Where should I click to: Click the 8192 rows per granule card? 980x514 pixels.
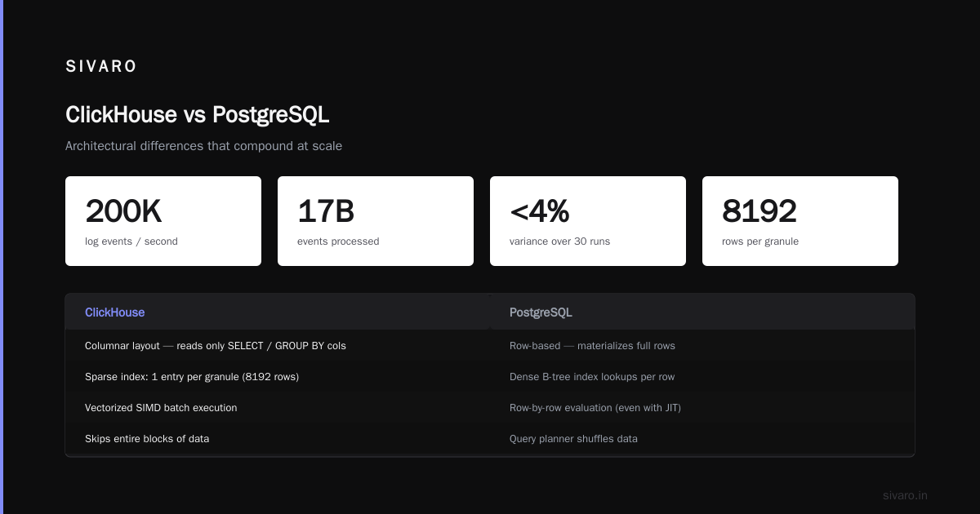point(800,221)
